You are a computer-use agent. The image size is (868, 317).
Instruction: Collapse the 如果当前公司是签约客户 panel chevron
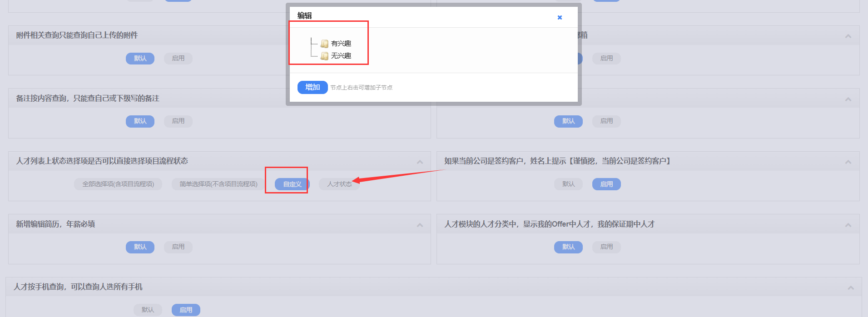click(848, 162)
